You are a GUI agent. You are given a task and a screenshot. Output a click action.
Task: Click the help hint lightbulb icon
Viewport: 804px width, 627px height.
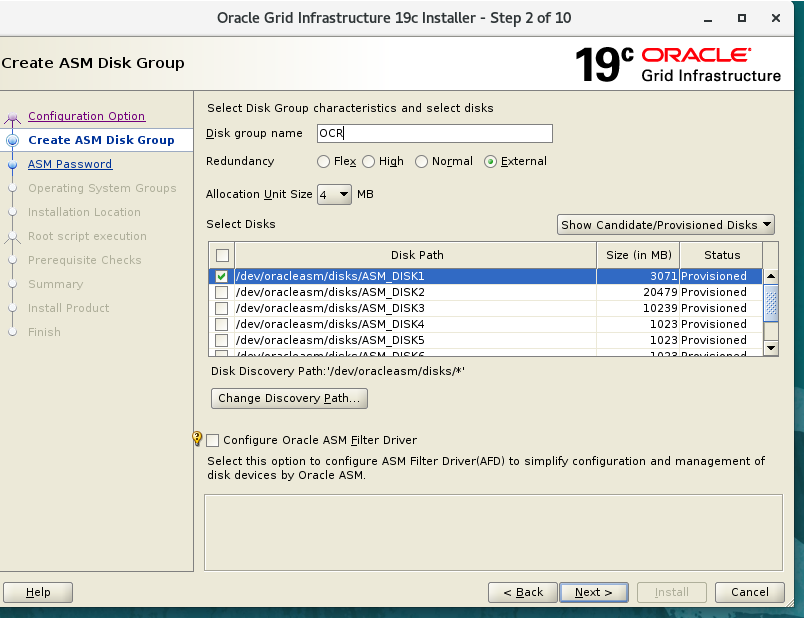tap(197, 438)
